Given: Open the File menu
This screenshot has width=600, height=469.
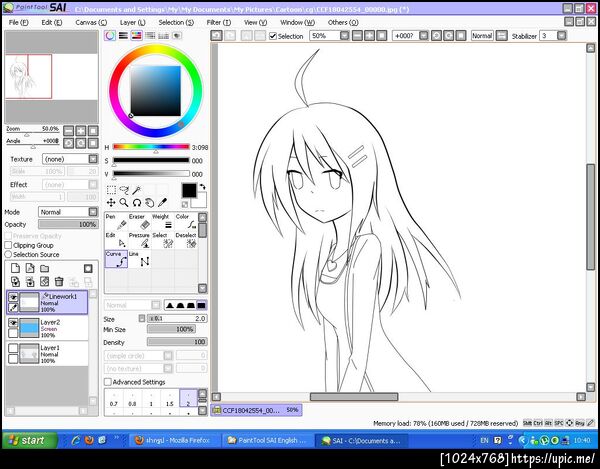Looking at the screenshot, I should click(x=18, y=23).
